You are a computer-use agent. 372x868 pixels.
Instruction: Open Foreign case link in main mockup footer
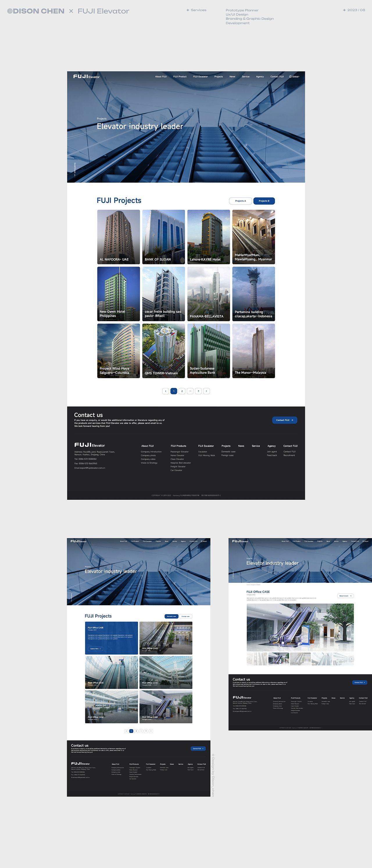click(x=227, y=455)
